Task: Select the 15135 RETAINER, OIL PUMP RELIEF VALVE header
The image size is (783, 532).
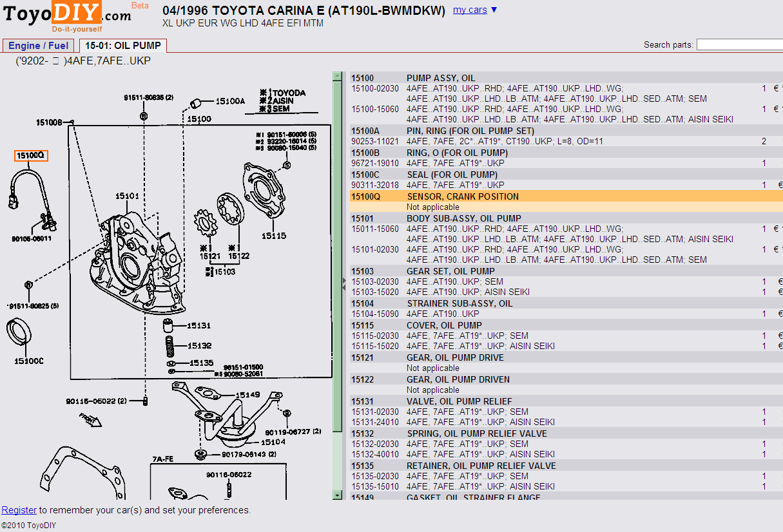Action: pyautogui.click(x=566, y=466)
